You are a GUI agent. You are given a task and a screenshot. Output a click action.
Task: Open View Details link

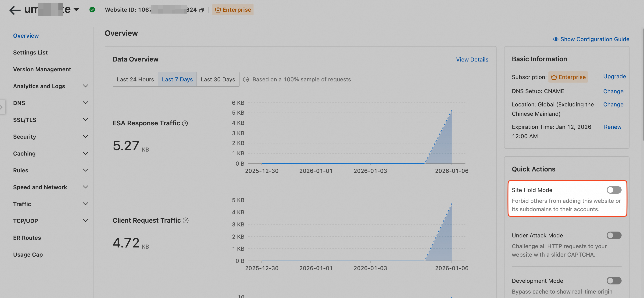[472, 60]
